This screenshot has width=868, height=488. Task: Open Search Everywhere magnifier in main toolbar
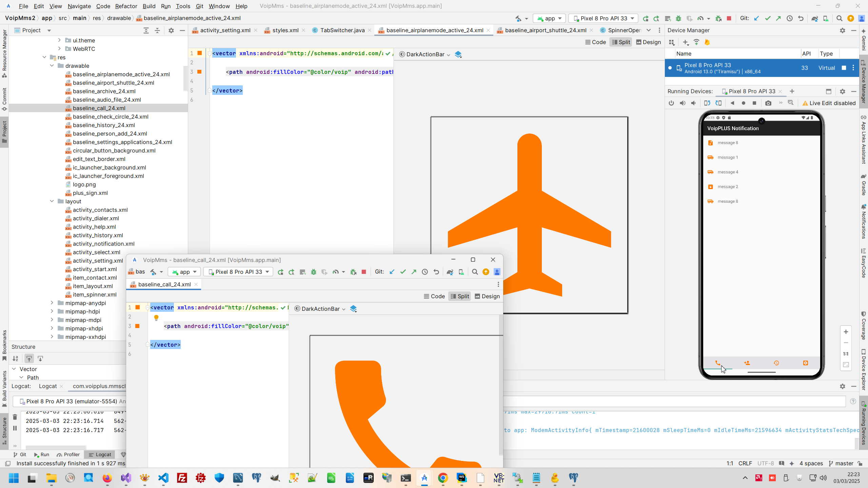click(x=839, y=18)
